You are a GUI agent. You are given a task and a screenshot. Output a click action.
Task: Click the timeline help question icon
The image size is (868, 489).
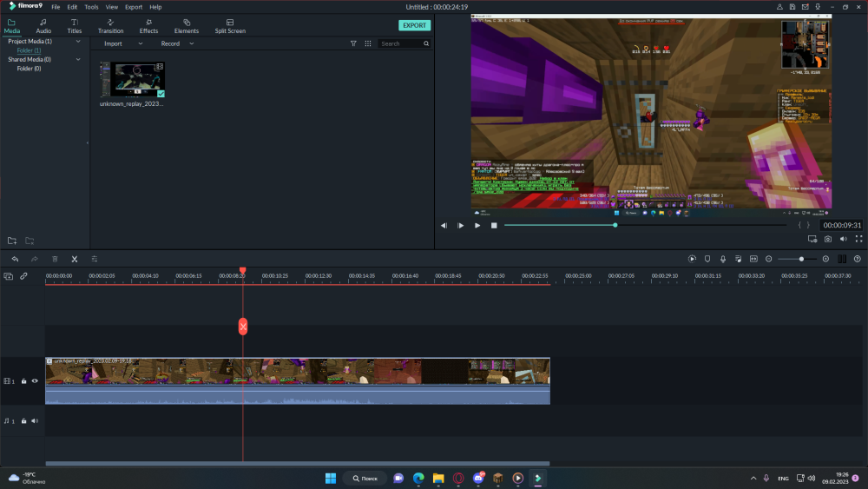click(858, 259)
